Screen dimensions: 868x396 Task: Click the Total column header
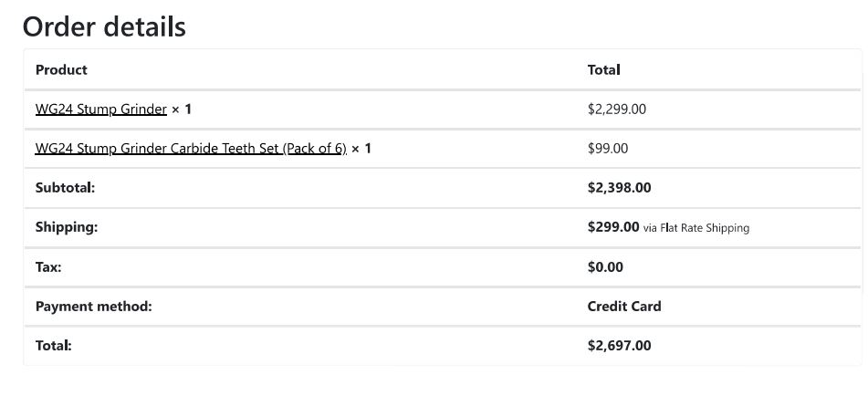pos(603,69)
